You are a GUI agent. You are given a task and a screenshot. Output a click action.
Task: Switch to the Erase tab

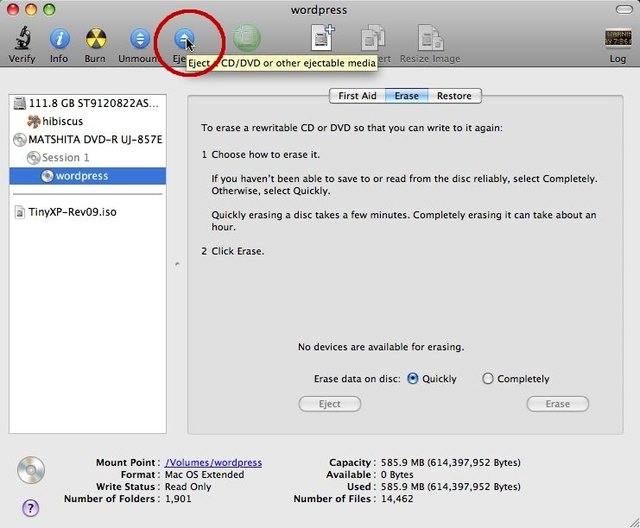407,96
